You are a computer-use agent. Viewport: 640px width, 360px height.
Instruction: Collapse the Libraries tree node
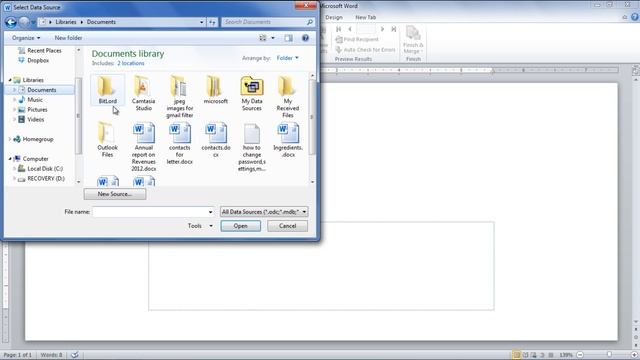pyautogui.click(x=10, y=80)
